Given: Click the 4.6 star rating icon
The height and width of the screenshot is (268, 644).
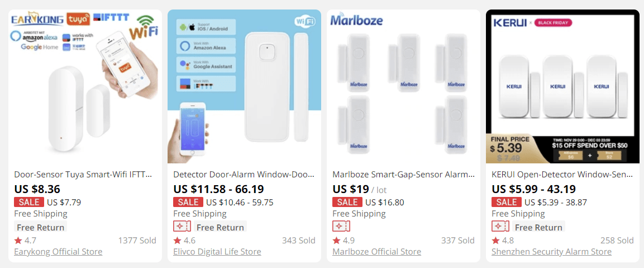Looking at the screenshot, I should coord(177,241).
